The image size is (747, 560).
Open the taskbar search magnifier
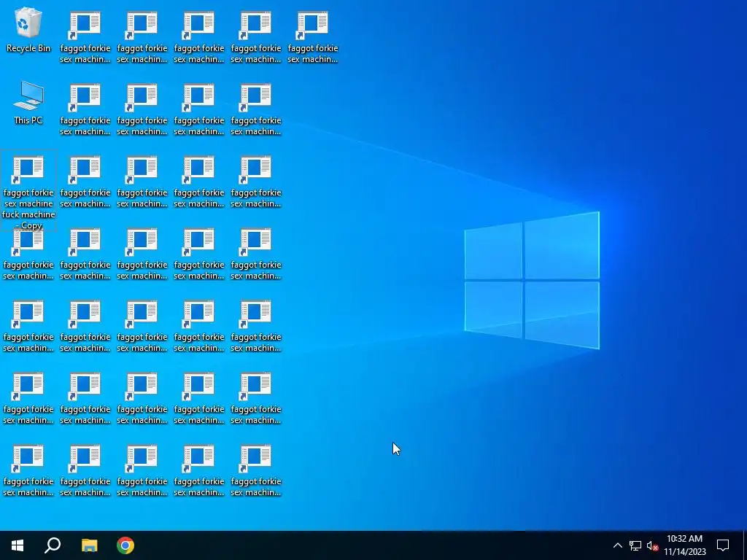pos(53,545)
